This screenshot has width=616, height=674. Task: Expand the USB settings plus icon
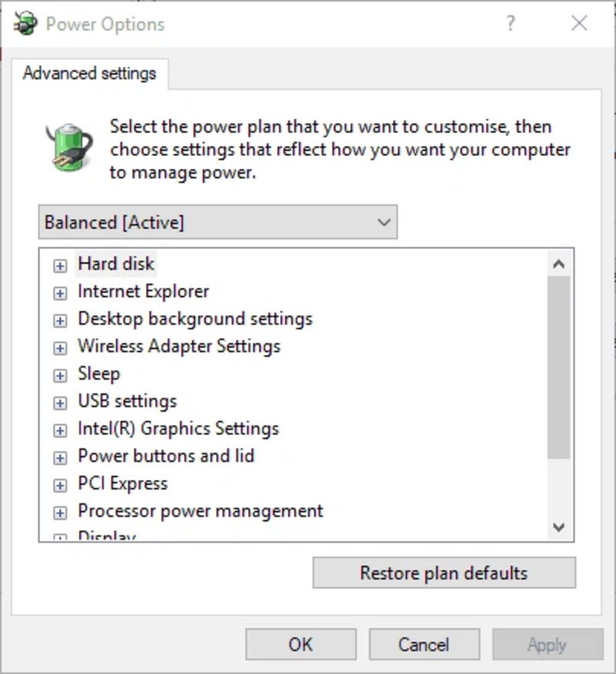[60, 403]
